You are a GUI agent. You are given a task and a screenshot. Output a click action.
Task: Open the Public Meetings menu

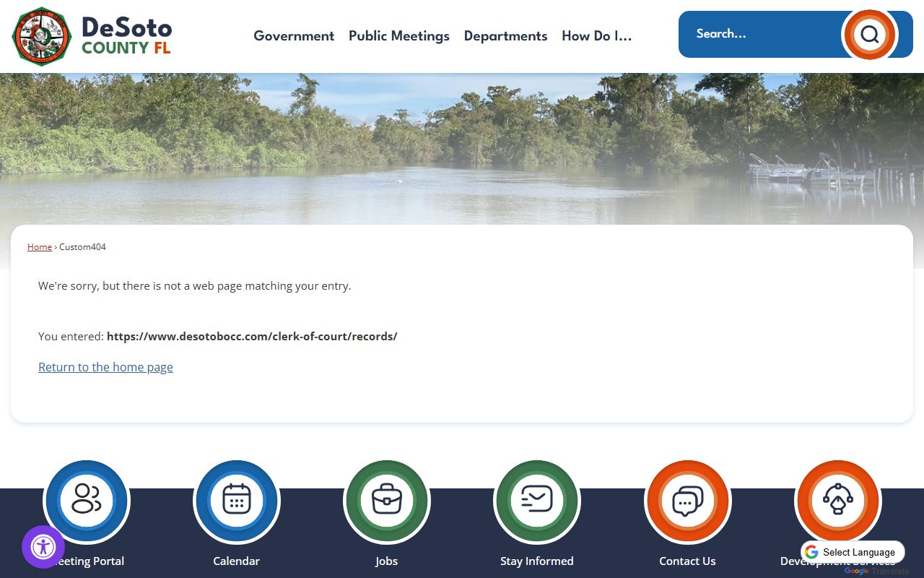point(399,36)
